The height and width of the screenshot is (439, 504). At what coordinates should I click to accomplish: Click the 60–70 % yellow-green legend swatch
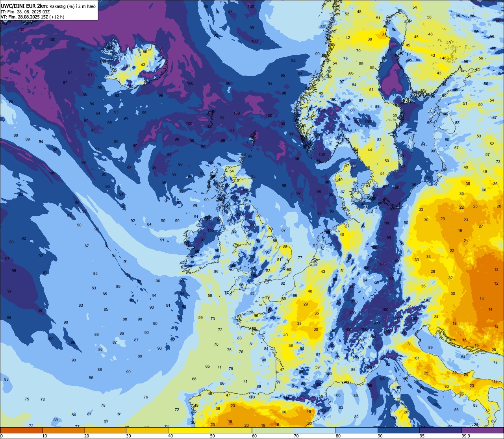click(x=273, y=430)
